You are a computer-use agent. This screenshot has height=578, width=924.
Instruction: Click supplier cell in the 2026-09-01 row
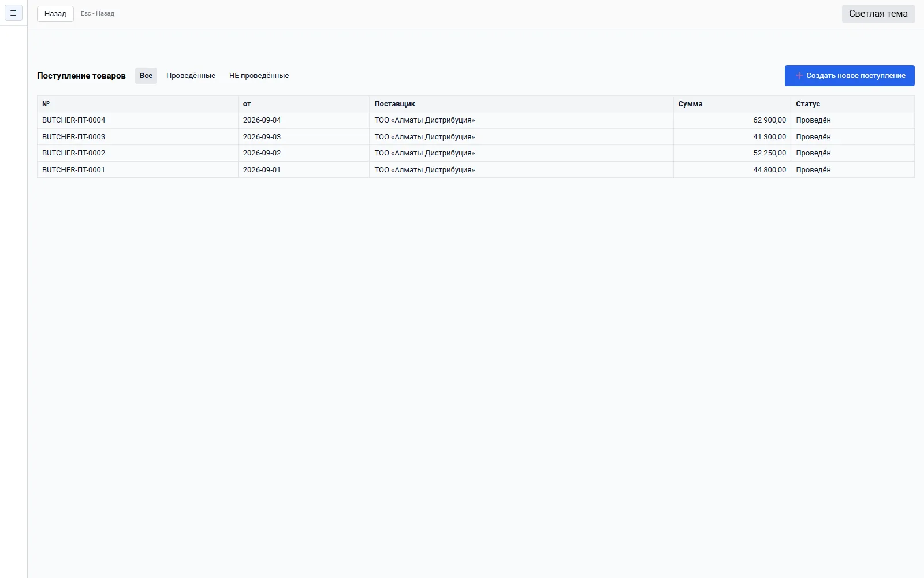click(x=521, y=170)
